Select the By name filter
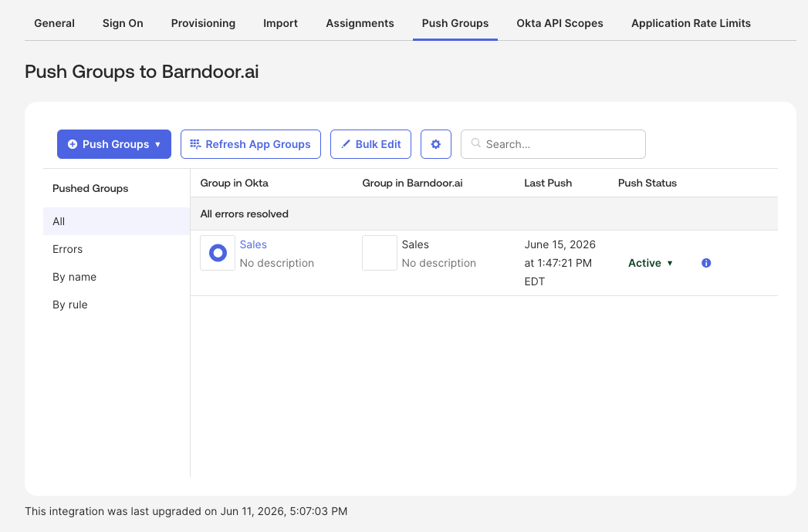 [x=117, y=277]
